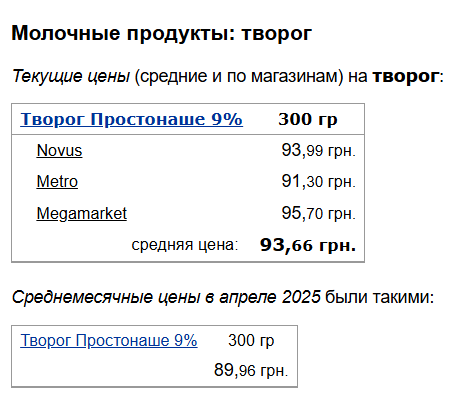
Task: Click the Megamarket price 95,70 грн.
Action: coord(318,213)
